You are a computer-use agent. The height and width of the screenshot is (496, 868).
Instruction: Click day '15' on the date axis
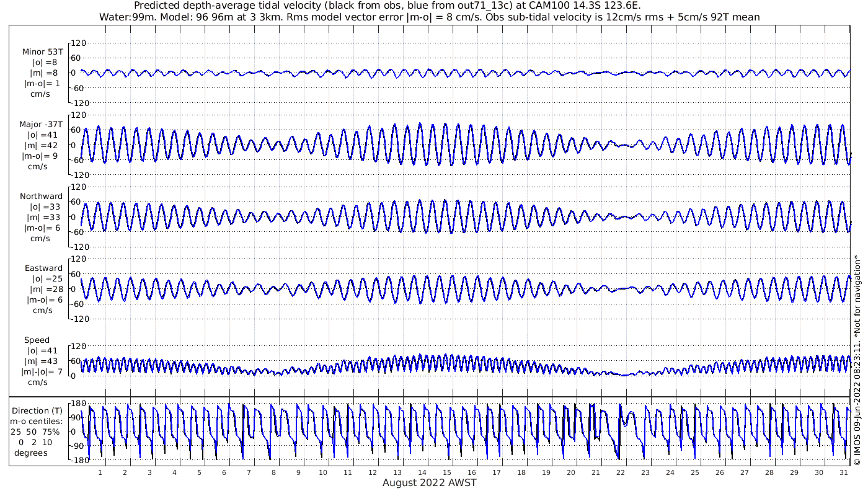tap(446, 472)
